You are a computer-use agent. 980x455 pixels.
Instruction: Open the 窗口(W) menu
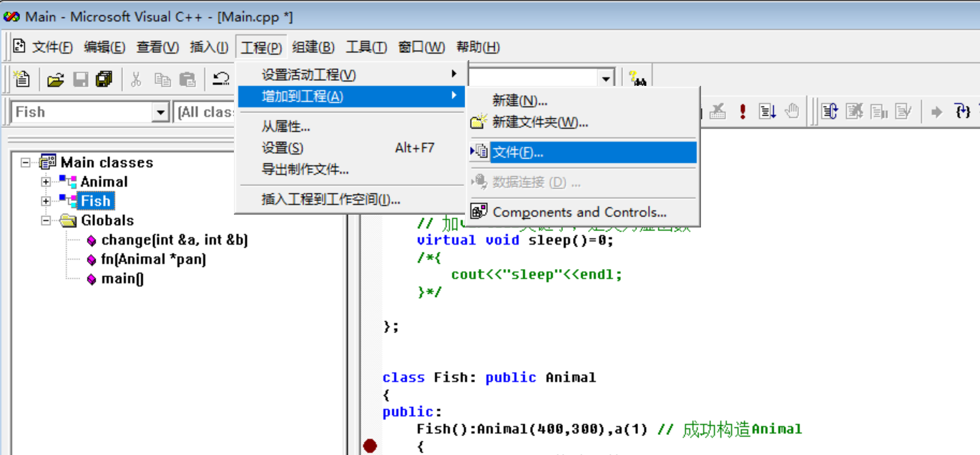point(421,47)
